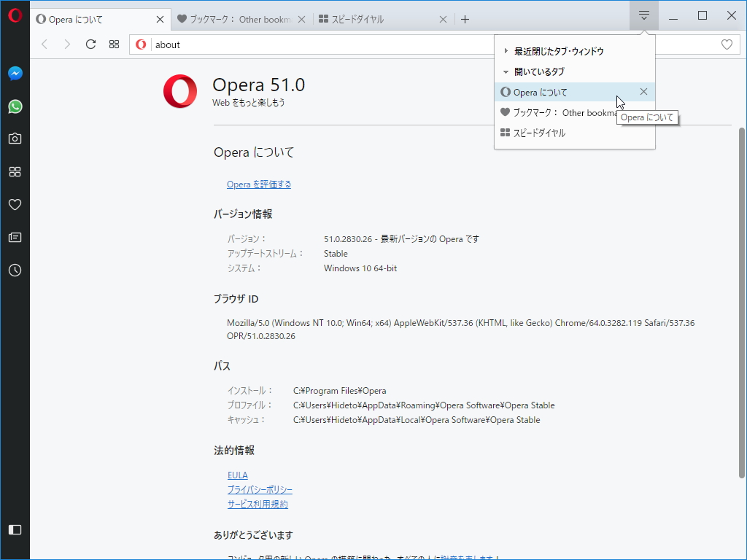Screen dimensions: 747x560
Task: Maximize the Opera window
Action: click(x=703, y=15)
